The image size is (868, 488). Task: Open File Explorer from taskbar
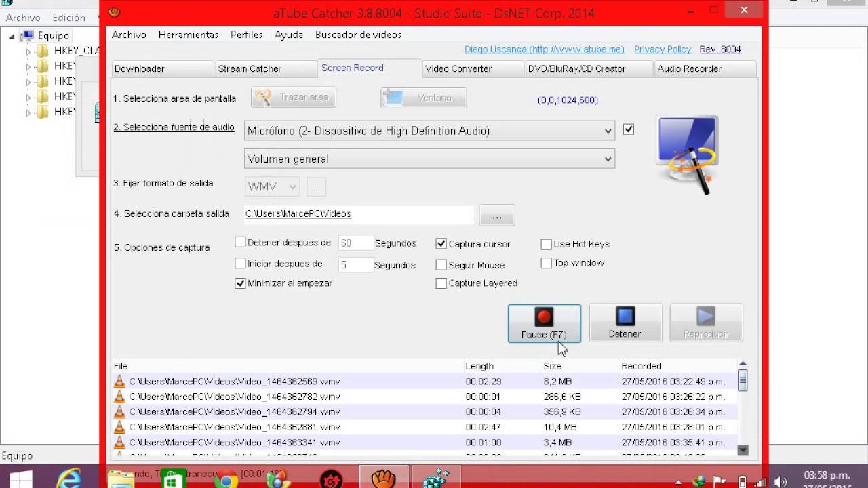tap(121, 479)
